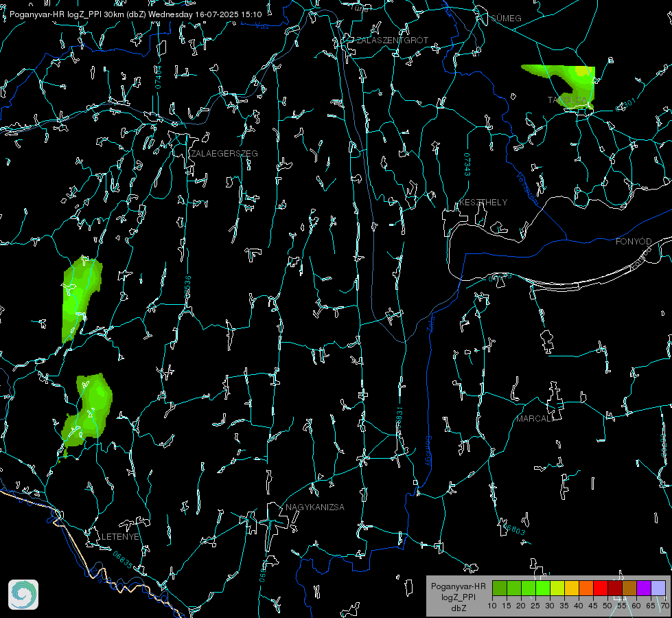Click the legend 'Poganyvar-HR' text
Image resolution: width=672 pixels, height=618 pixels.
[458, 586]
